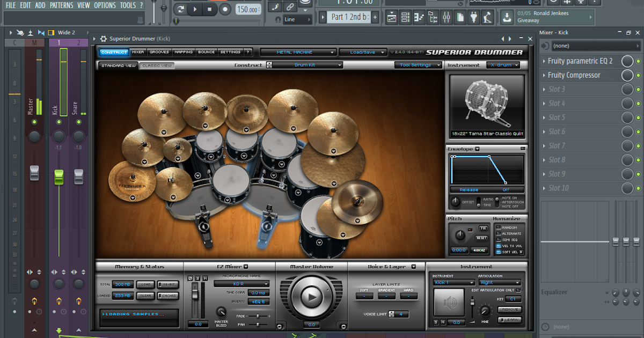Click the pitch Reset button
Viewport: 644px width, 338px height.
(x=481, y=238)
